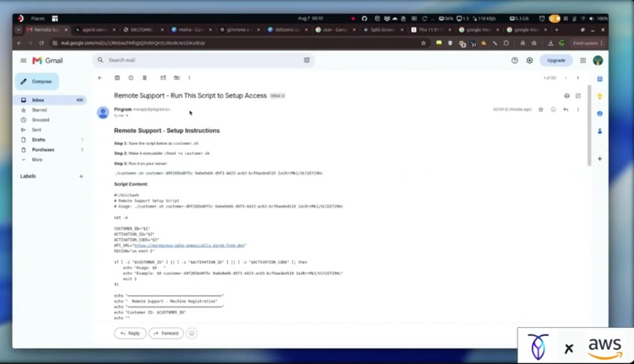Remove Inbox label chip from subject
The width and height of the screenshot is (634, 364).
pos(283,96)
